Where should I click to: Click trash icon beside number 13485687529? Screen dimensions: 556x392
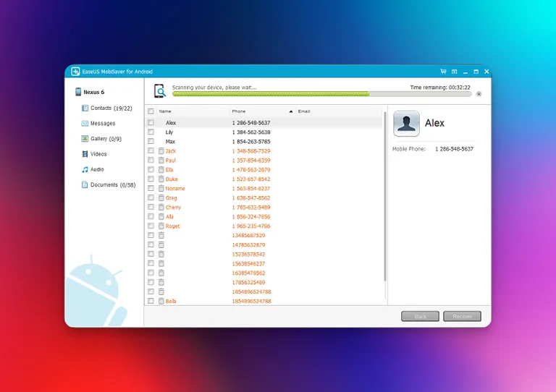(x=161, y=235)
